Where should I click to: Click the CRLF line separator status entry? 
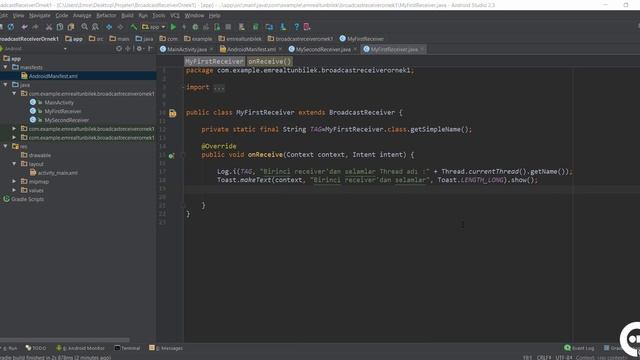point(544,357)
